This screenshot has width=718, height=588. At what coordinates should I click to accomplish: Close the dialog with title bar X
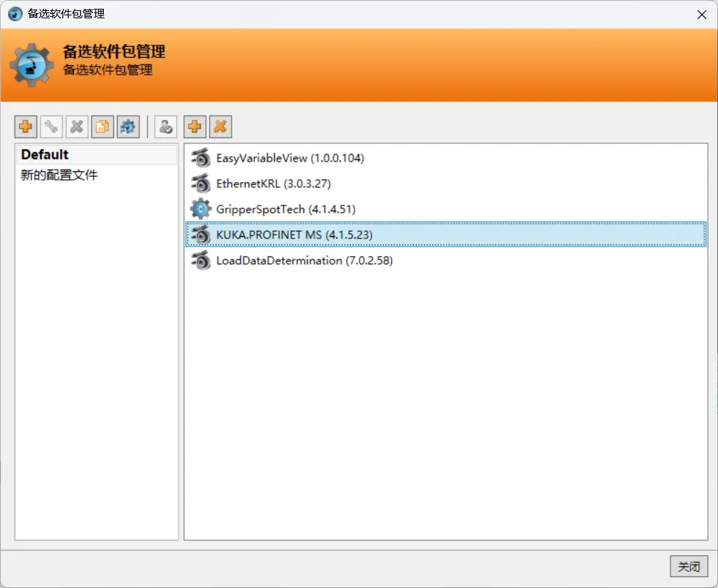tap(701, 15)
